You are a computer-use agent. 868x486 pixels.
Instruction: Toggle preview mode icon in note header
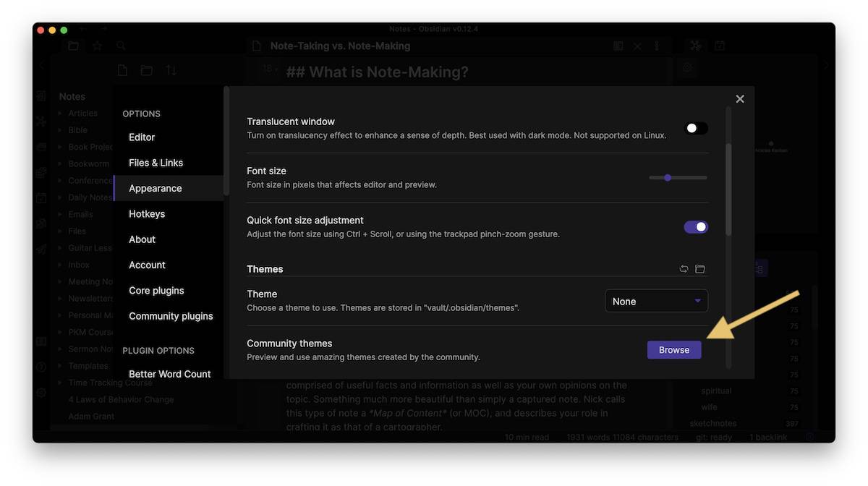pos(618,46)
